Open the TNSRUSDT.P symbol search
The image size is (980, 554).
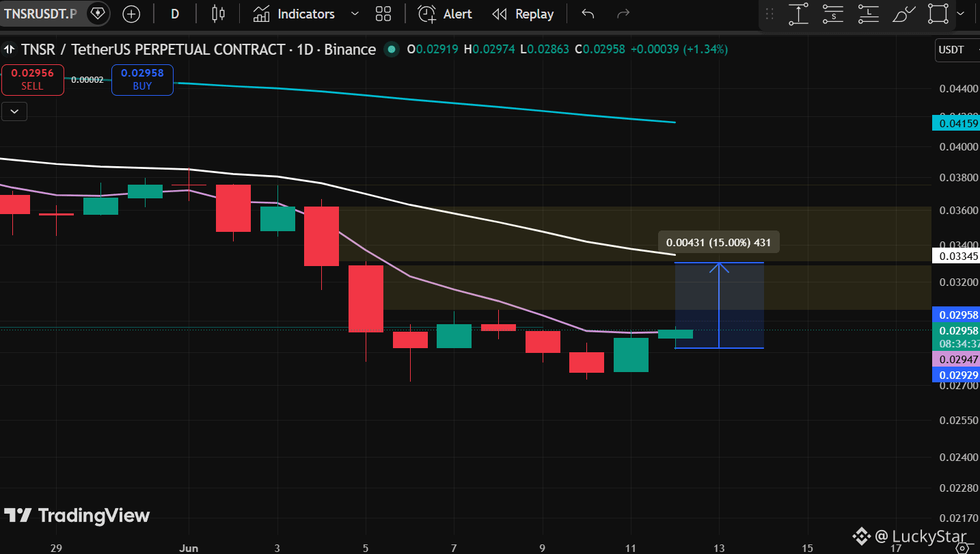(40, 14)
